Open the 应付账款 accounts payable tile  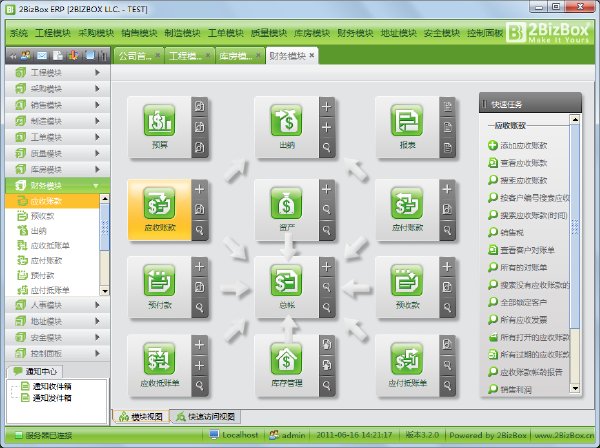pos(406,204)
